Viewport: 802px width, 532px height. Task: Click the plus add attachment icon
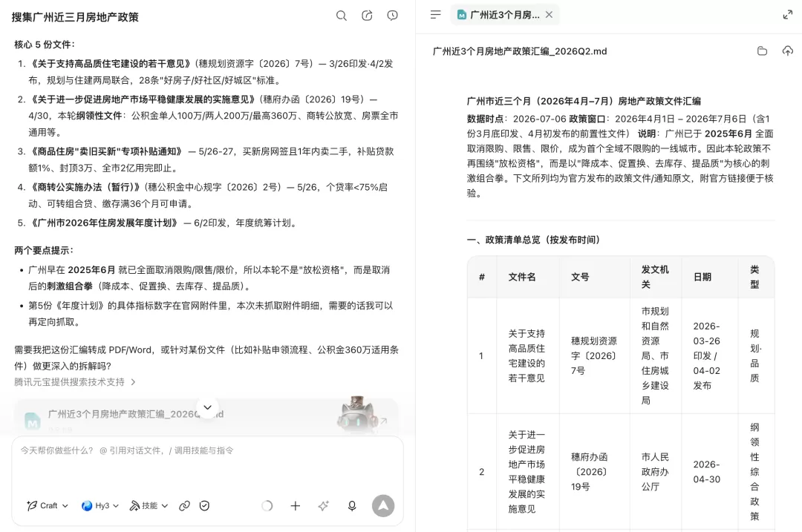295,505
